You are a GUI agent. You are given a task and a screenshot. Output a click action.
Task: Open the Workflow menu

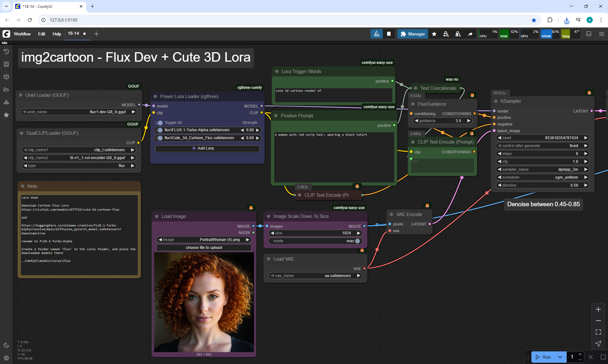(x=22, y=34)
